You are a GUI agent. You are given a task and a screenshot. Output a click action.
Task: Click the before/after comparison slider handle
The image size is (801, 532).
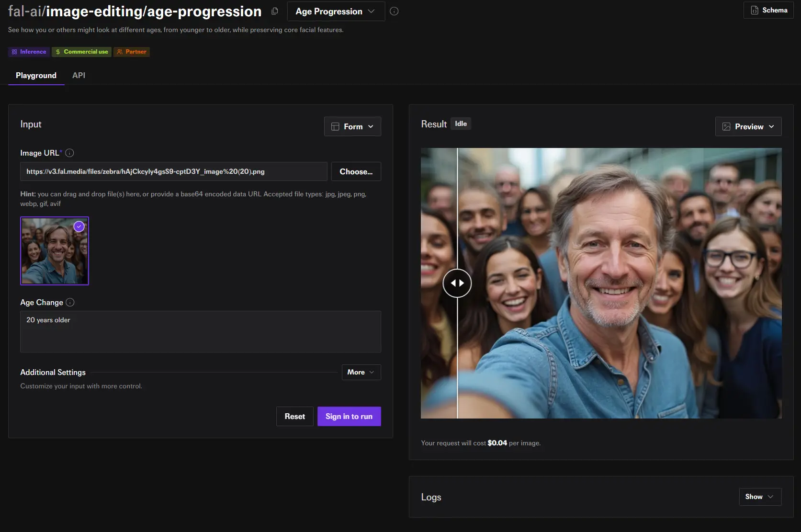457,283
